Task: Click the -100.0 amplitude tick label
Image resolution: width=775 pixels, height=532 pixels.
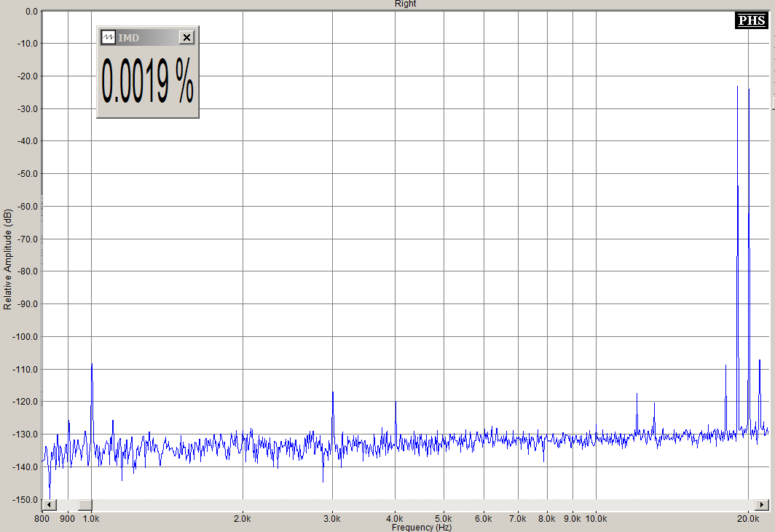Action: tap(25, 336)
